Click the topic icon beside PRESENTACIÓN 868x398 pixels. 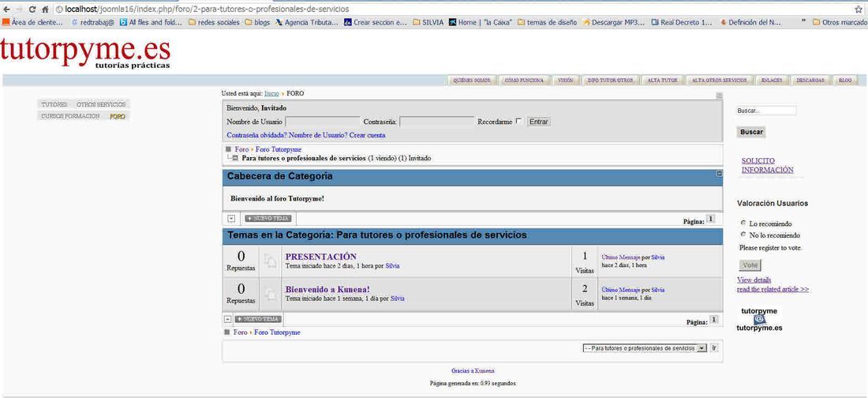[x=270, y=261]
